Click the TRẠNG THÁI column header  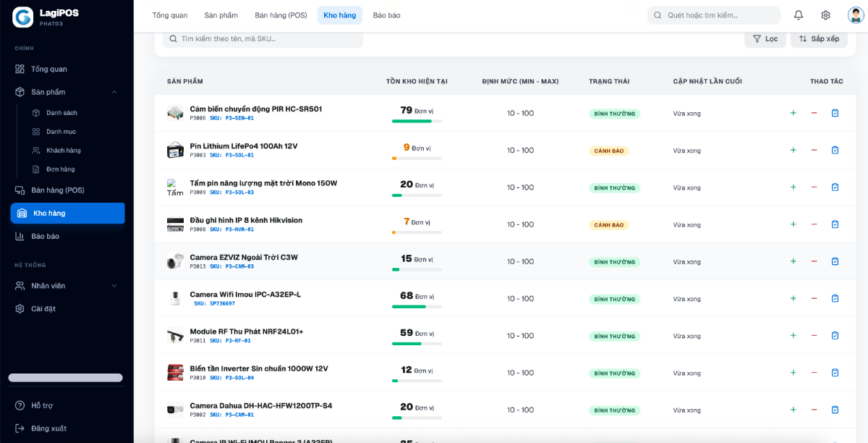[x=609, y=81]
